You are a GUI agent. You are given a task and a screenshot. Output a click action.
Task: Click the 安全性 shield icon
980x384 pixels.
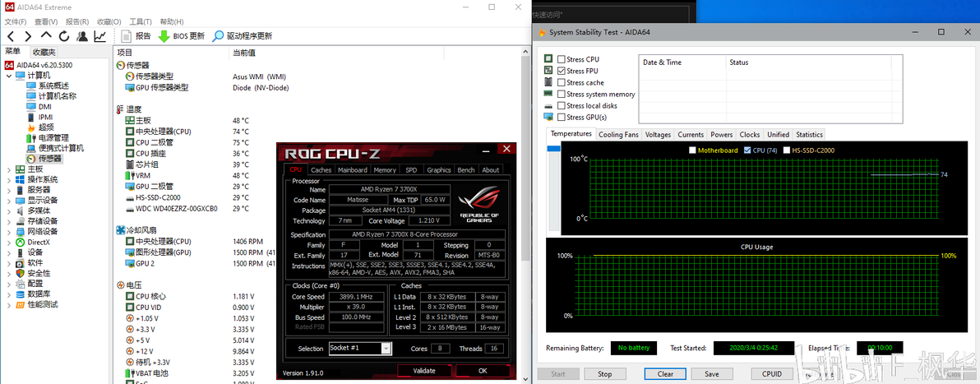(x=21, y=273)
